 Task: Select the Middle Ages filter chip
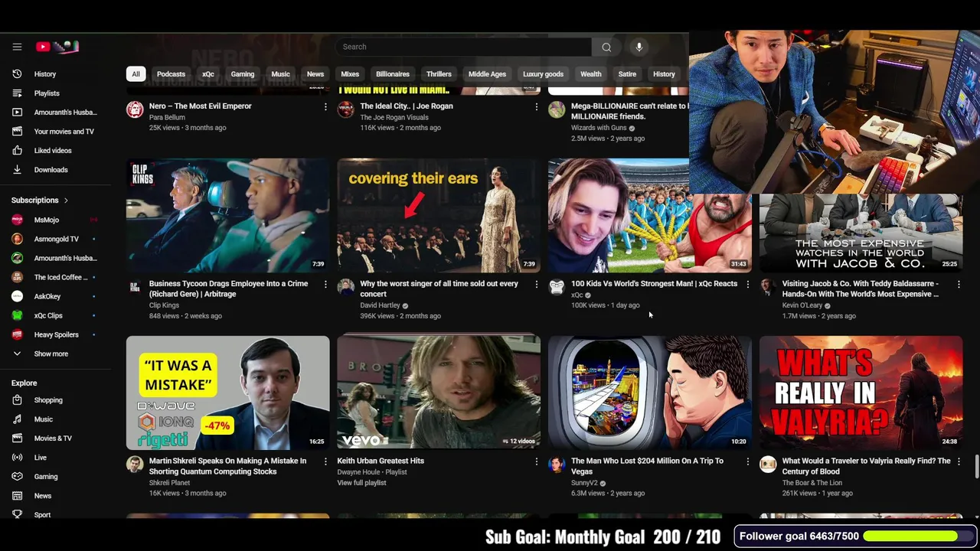pyautogui.click(x=487, y=74)
